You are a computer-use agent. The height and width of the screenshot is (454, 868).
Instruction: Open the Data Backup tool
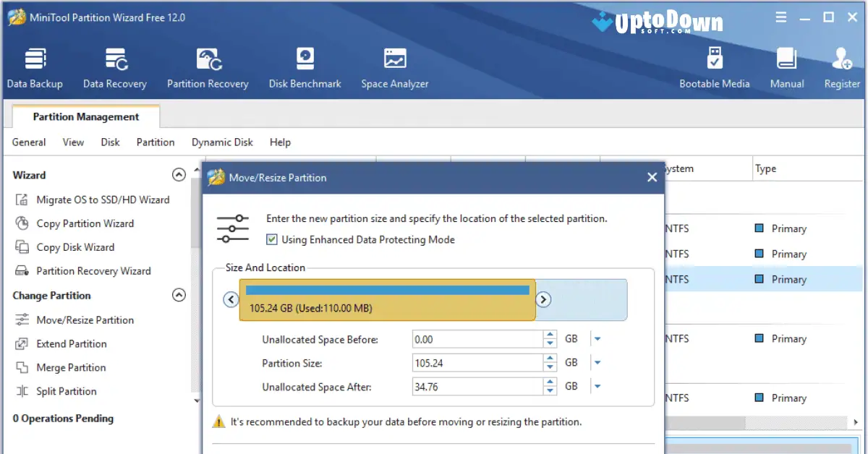coord(35,67)
